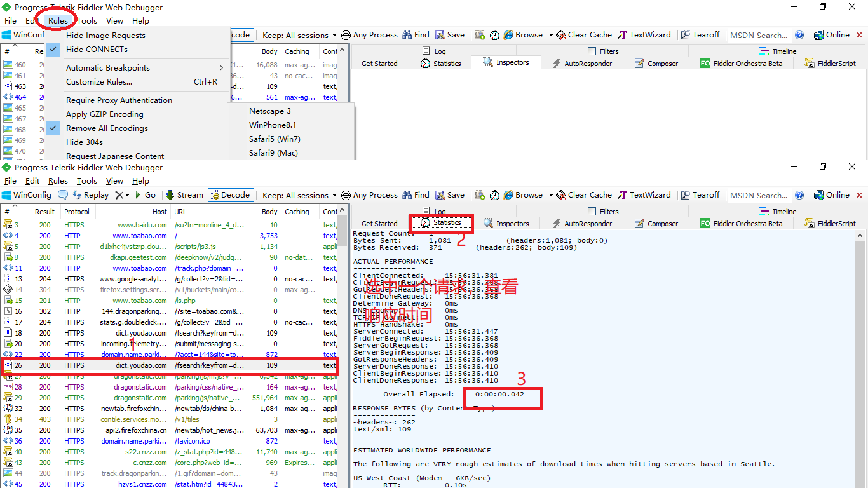This screenshot has width=868, height=488.
Task: Open the Tools menu in the lower window
Action: click(87, 181)
